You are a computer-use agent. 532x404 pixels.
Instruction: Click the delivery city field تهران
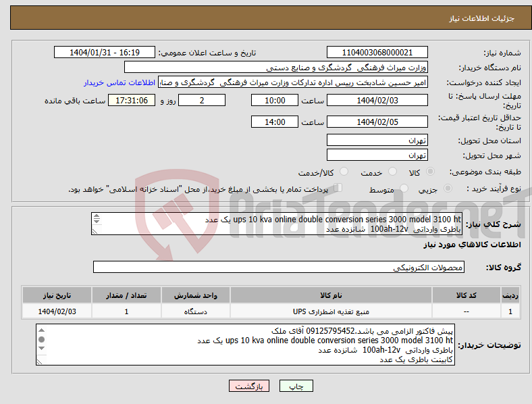377,155
